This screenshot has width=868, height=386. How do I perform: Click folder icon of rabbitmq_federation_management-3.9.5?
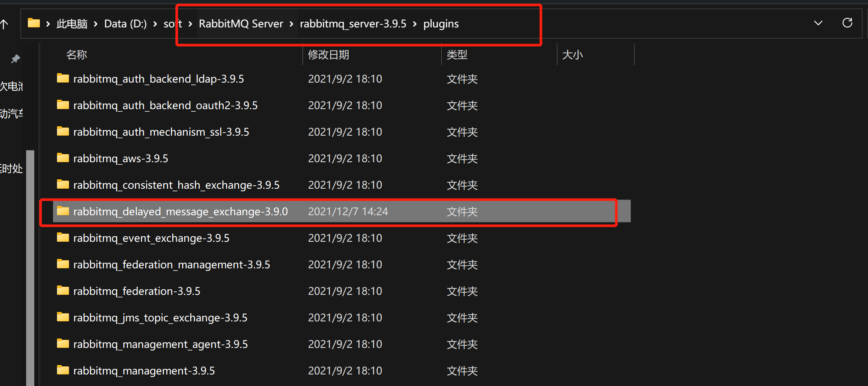tap(63, 264)
